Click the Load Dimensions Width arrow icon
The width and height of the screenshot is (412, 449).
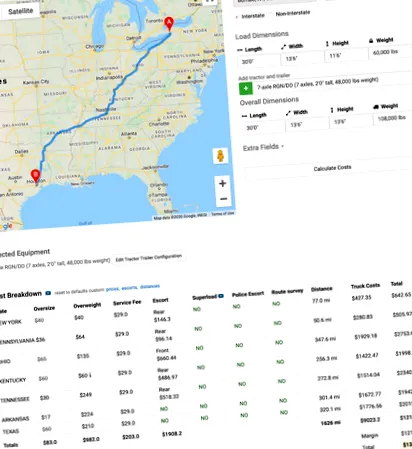(x=284, y=47)
